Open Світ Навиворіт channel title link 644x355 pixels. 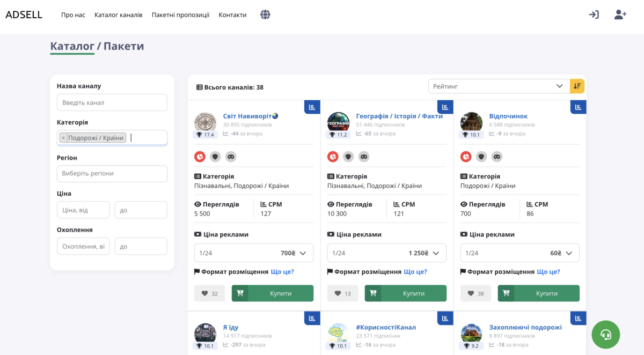[251, 116]
